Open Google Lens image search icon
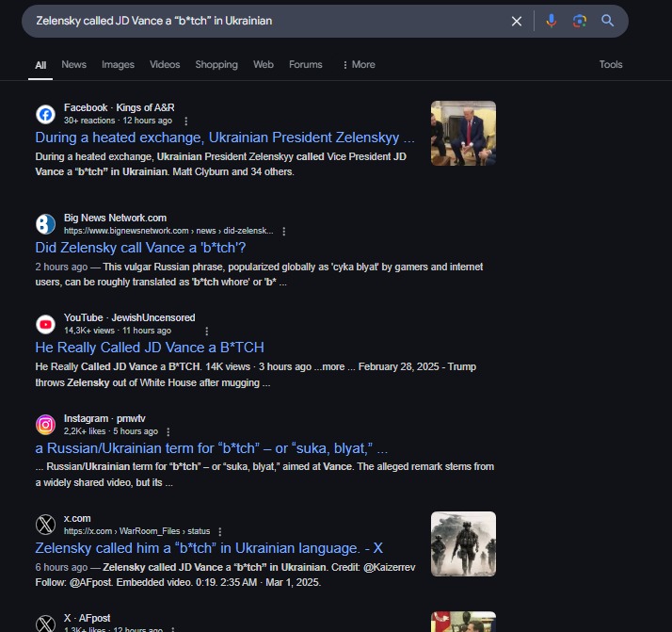Viewport: 672px width, 632px height. (580, 21)
